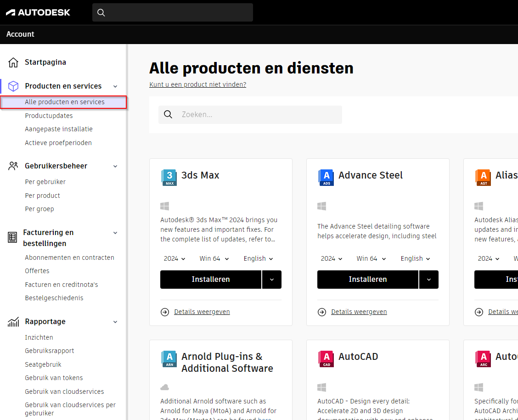
Task: Open Offertes
Action: (37, 271)
